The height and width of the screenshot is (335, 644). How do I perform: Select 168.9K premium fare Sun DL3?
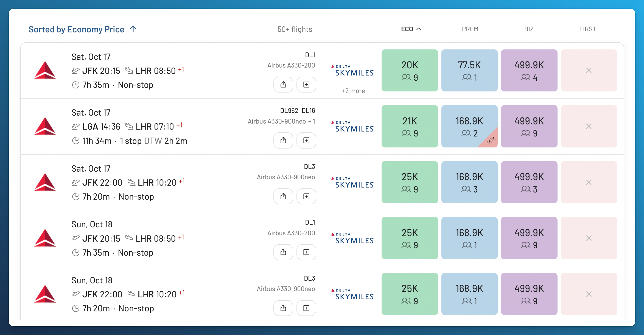469,294
